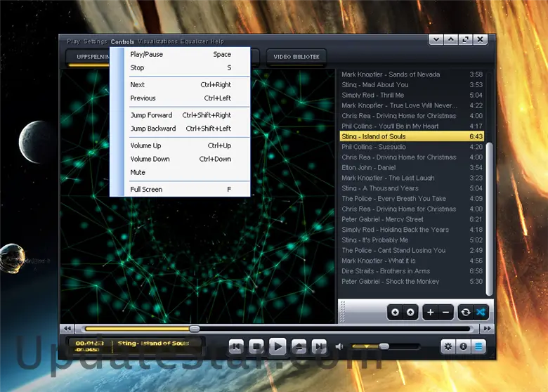Click the rewind arrows beside the seek bar
The height and width of the screenshot is (392, 548).
(x=67, y=328)
